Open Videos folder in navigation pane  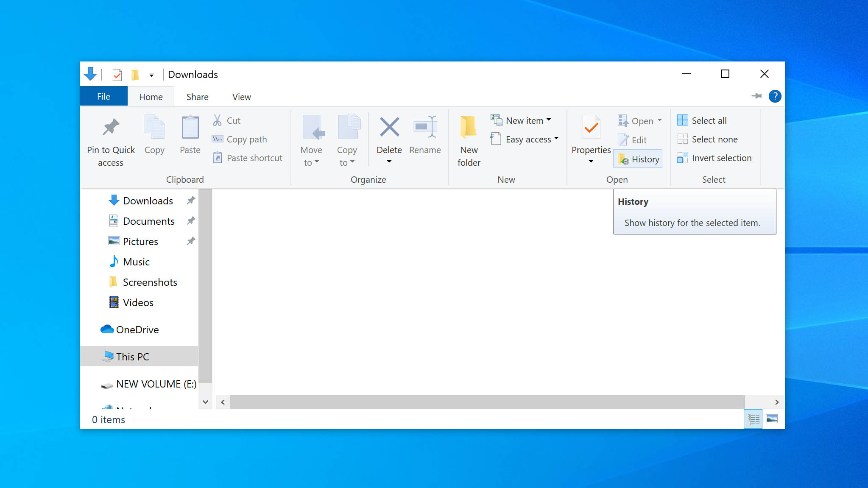(x=138, y=302)
